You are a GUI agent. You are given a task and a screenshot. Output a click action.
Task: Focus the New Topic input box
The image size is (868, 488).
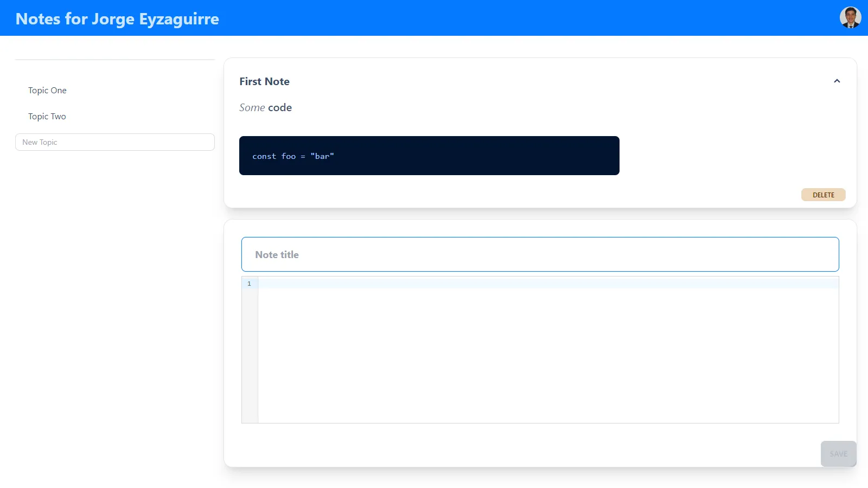[114, 142]
